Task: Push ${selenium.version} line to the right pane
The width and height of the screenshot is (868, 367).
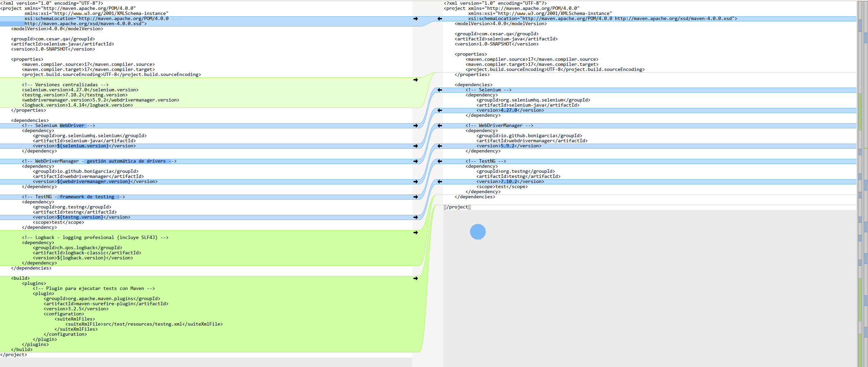Action: pyautogui.click(x=415, y=146)
